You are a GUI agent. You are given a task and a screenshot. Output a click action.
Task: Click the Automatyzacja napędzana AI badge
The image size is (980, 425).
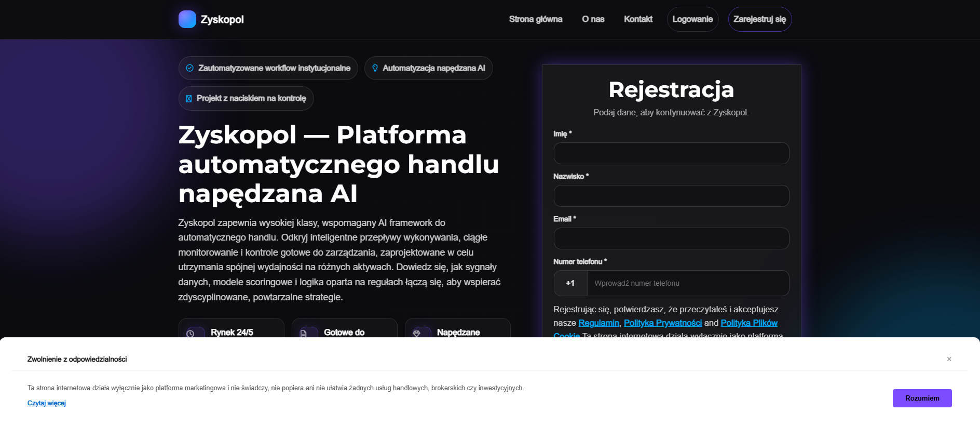(x=428, y=68)
